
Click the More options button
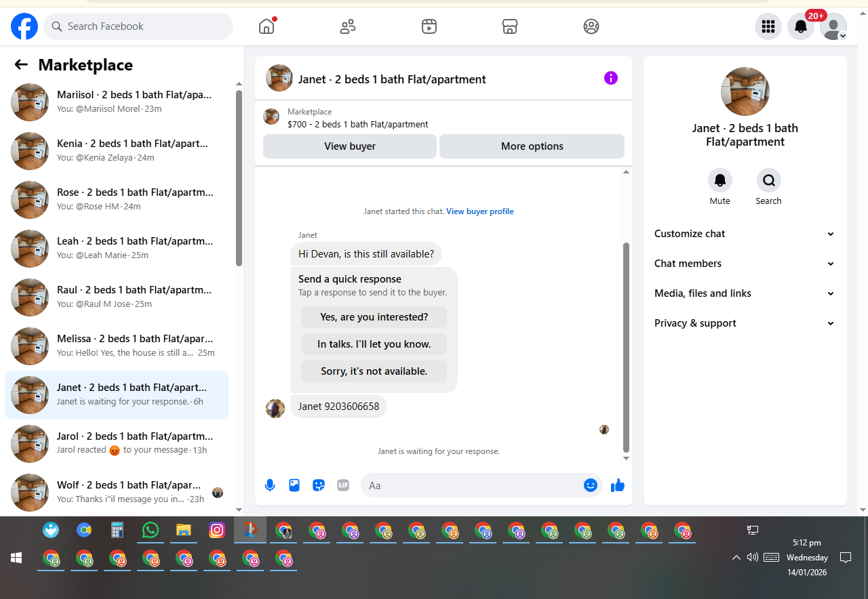pos(532,146)
